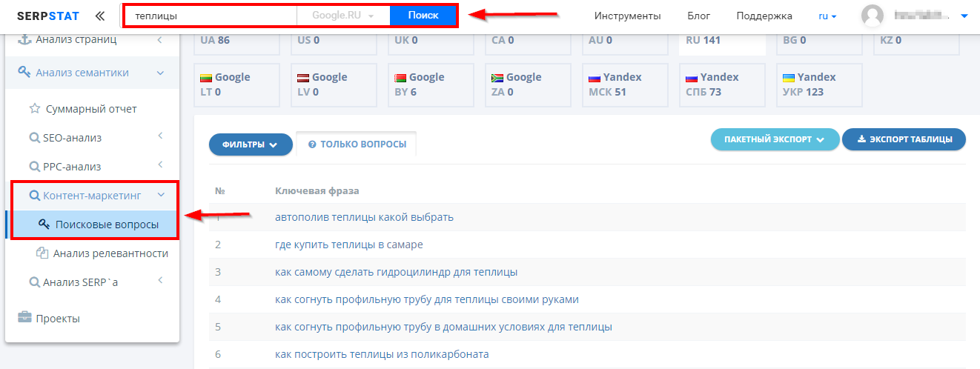The image size is (980, 369).
Task: Click briefcase icon of Проекты
Action: pos(24,319)
